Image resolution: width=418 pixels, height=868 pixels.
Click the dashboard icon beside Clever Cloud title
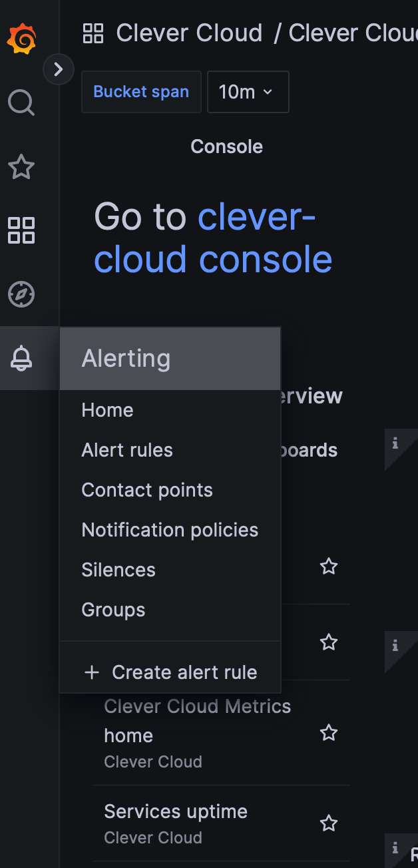(93, 33)
